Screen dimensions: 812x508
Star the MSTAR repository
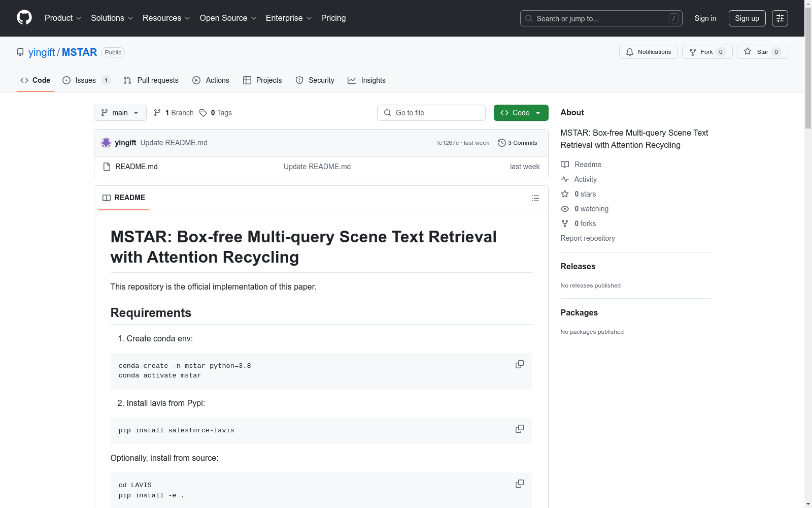[x=762, y=52]
